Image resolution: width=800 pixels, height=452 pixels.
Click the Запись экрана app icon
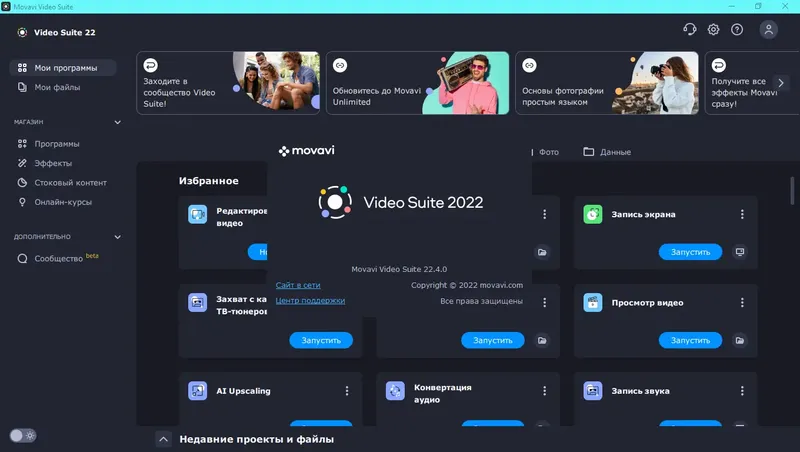point(593,214)
